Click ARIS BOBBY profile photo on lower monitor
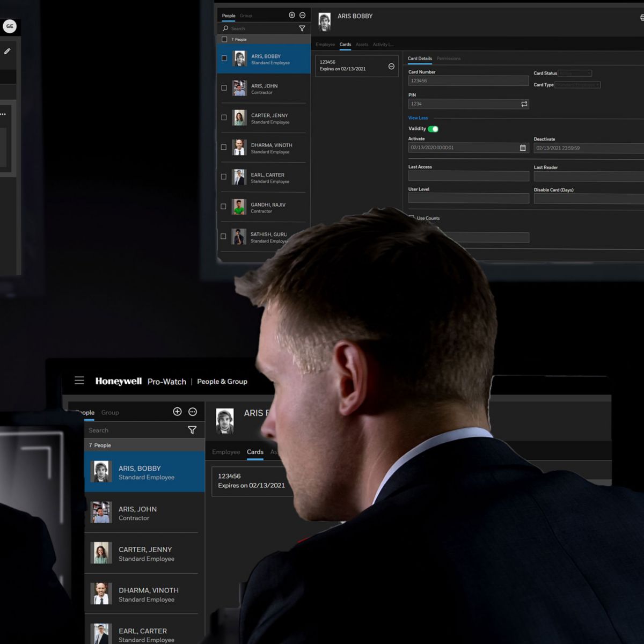Viewport: 644px width, 644px height. pos(225,421)
